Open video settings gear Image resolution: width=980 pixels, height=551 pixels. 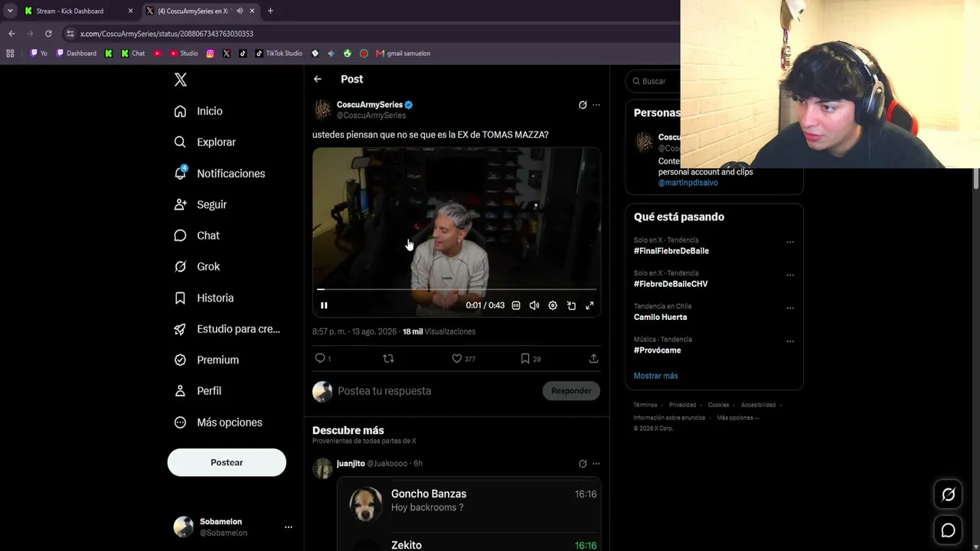coord(553,305)
